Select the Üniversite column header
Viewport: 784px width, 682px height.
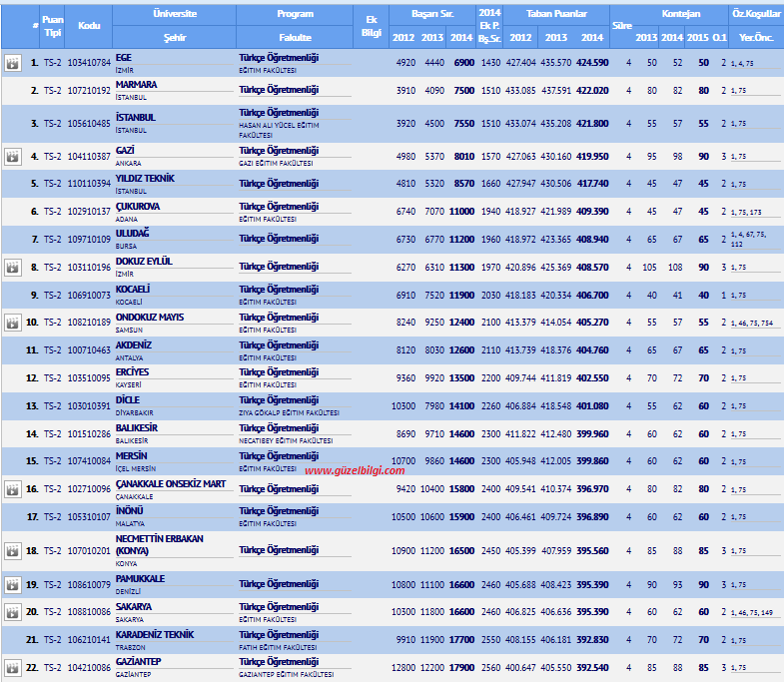(x=174, y=14)
